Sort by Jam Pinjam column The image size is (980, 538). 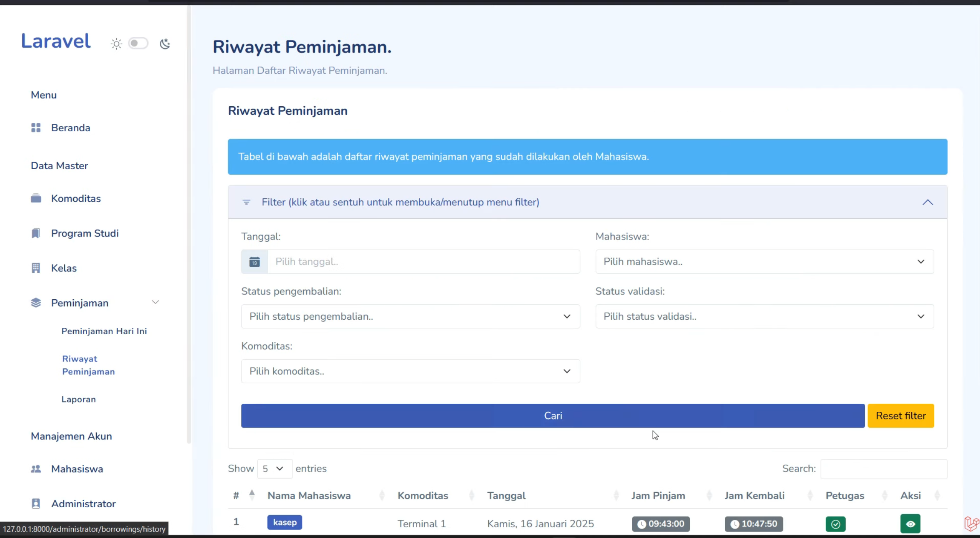point(672,495)
